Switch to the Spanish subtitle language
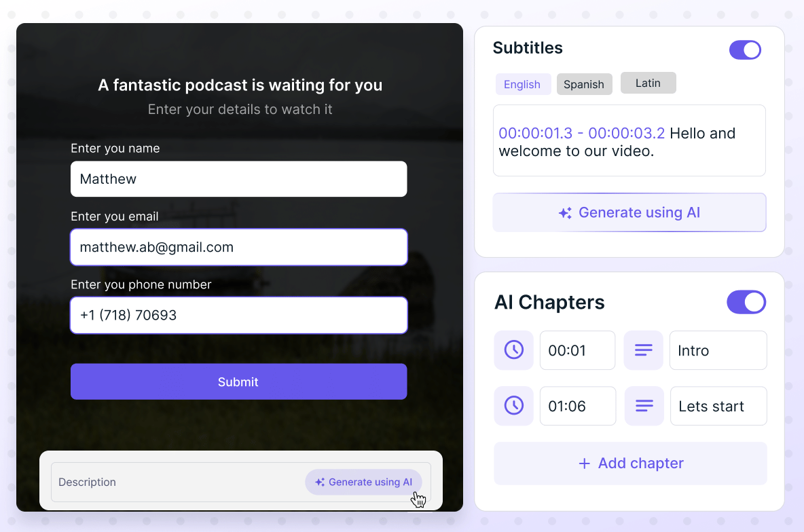This screenshot has height=532, width=804. pos(584,84)
